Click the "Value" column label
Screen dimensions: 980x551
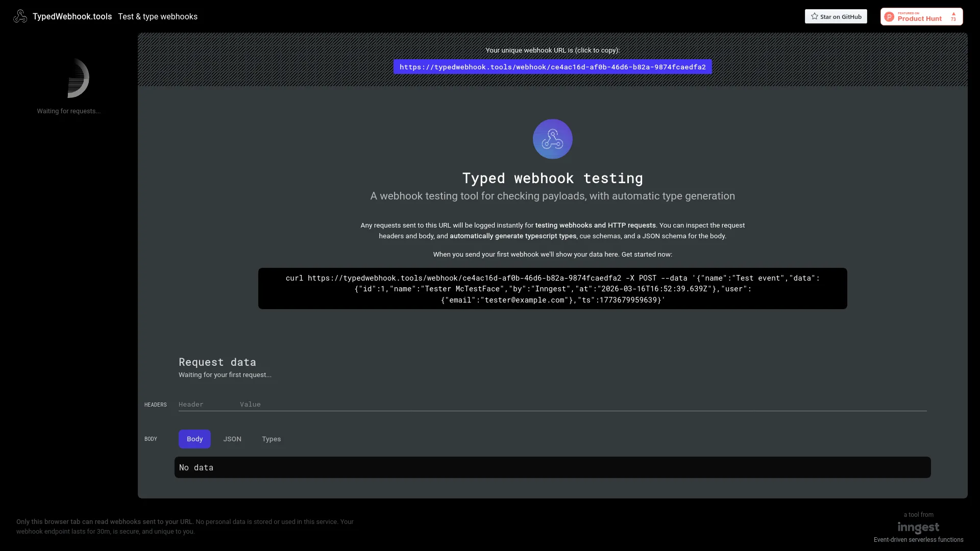(x=250, y=404)
